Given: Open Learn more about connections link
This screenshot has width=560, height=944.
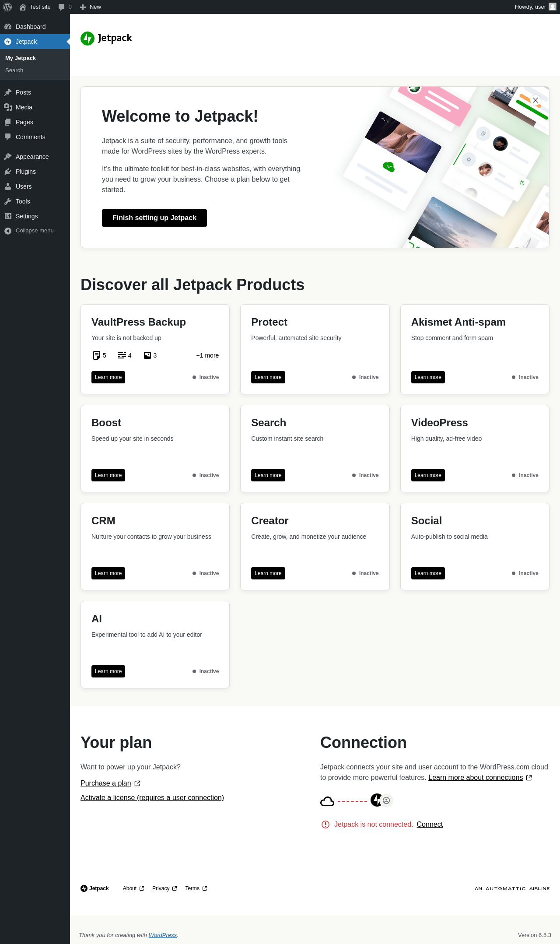Looking at the screenshot, I should [476, 778].
